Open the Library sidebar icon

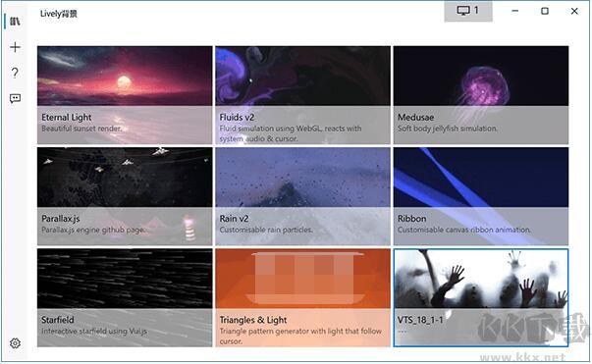(x=15, y=22)
